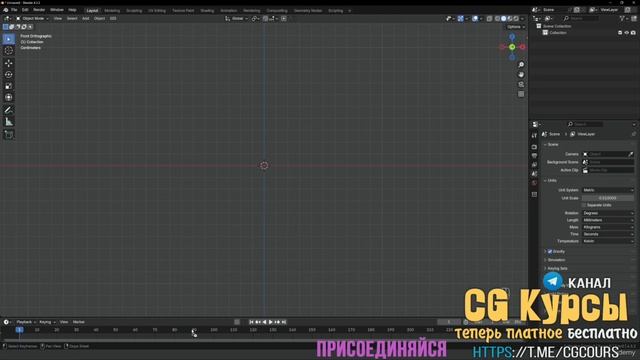Enable solid viewport shading

pos(503,18)
